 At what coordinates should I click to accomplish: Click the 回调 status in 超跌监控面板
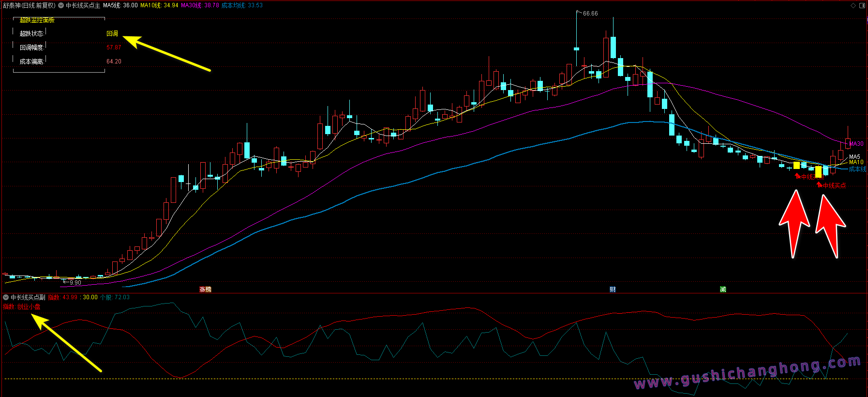point(112,33)
